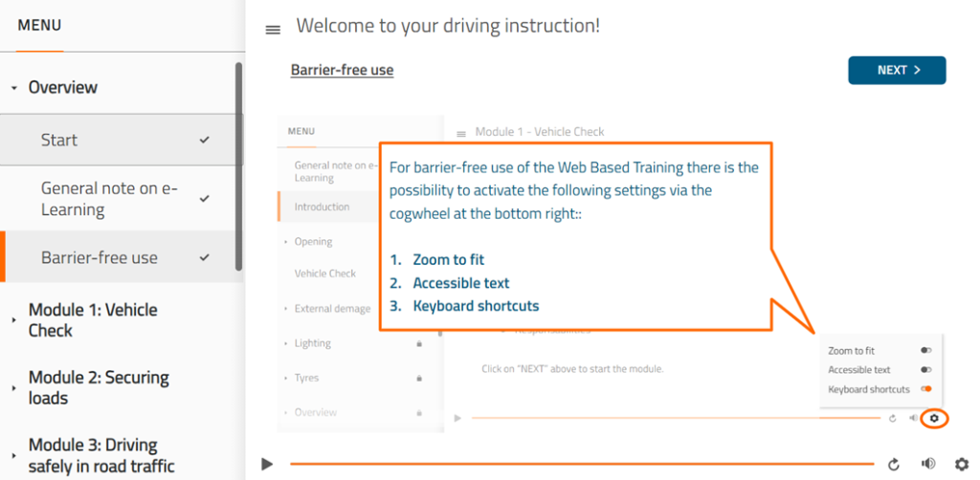Collapse the Overview section
The image size is (980, 480).
click(x=14, y=88)
